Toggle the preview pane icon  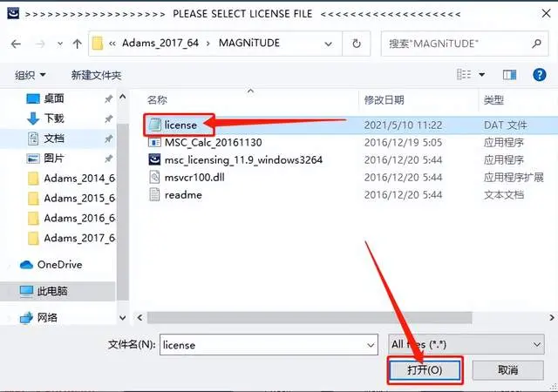[x=509, y=75]
